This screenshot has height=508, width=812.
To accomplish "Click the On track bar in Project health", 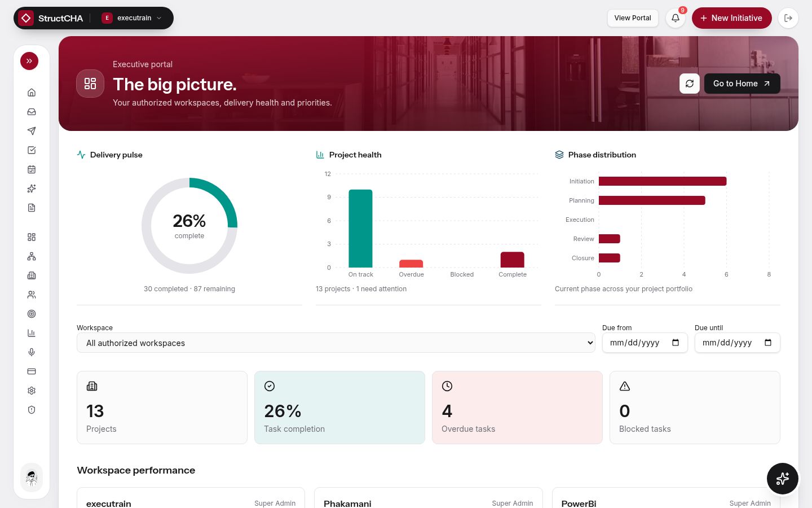I will (x=360, y=229).
